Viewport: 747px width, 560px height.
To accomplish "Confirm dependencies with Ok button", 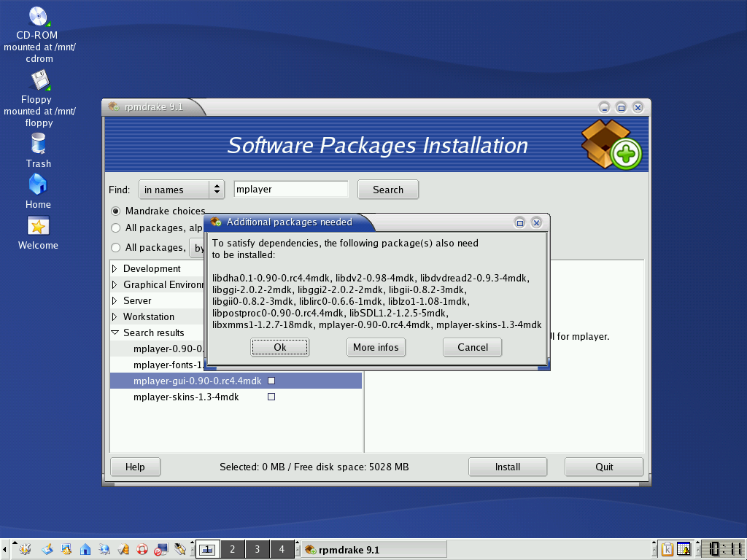I will [x=279, y=347].
